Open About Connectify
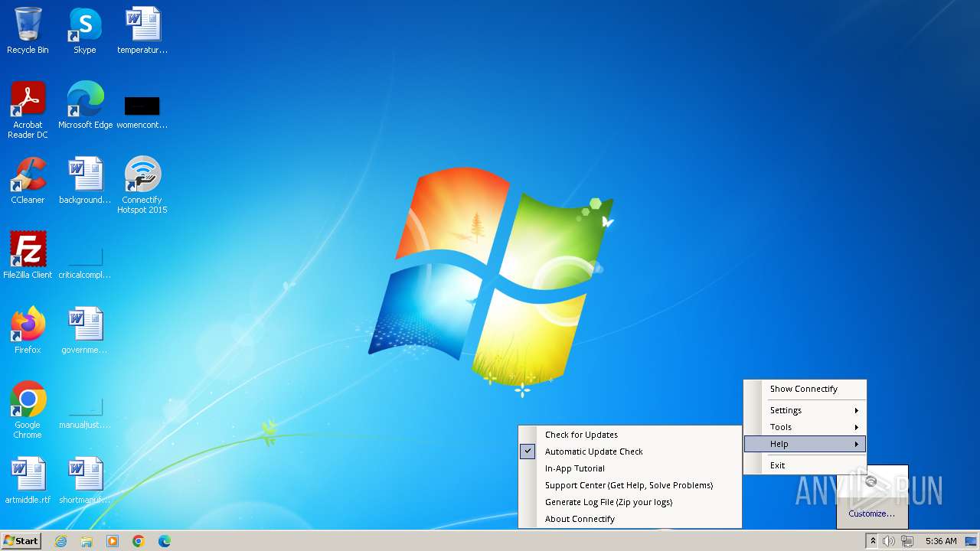Viewport: 980px width, 551px height. click(630, 519)
